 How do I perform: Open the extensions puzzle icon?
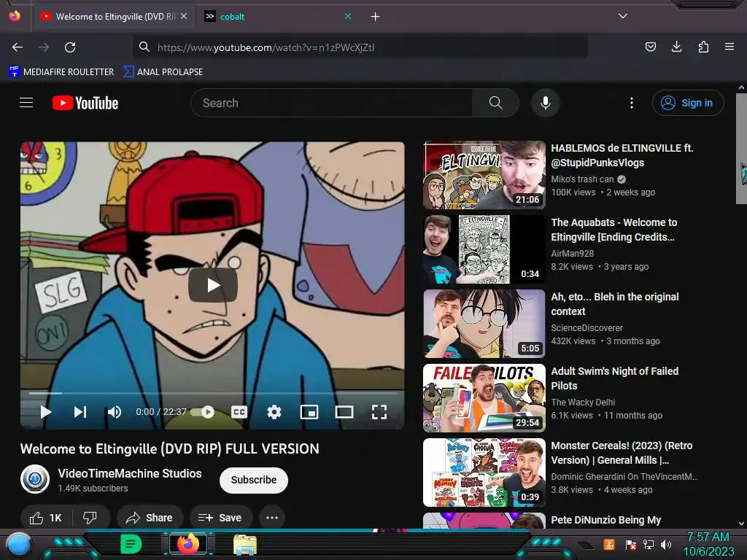(x=703, y=47)
